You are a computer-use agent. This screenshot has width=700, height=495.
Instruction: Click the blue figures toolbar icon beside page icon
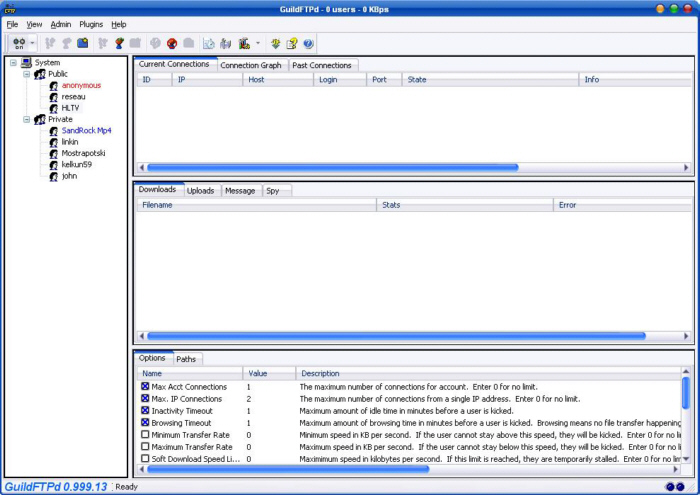[x=226, y=43]
